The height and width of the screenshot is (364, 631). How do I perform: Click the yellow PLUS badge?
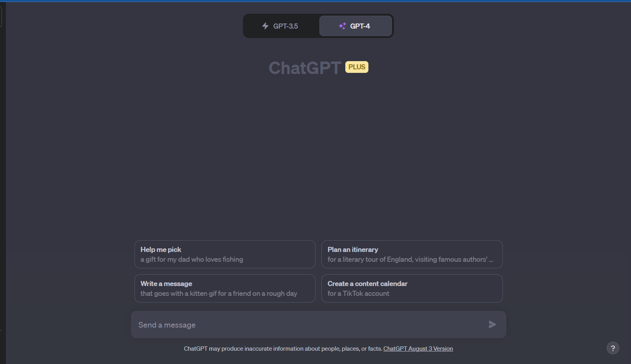click(x=357, y=67)
